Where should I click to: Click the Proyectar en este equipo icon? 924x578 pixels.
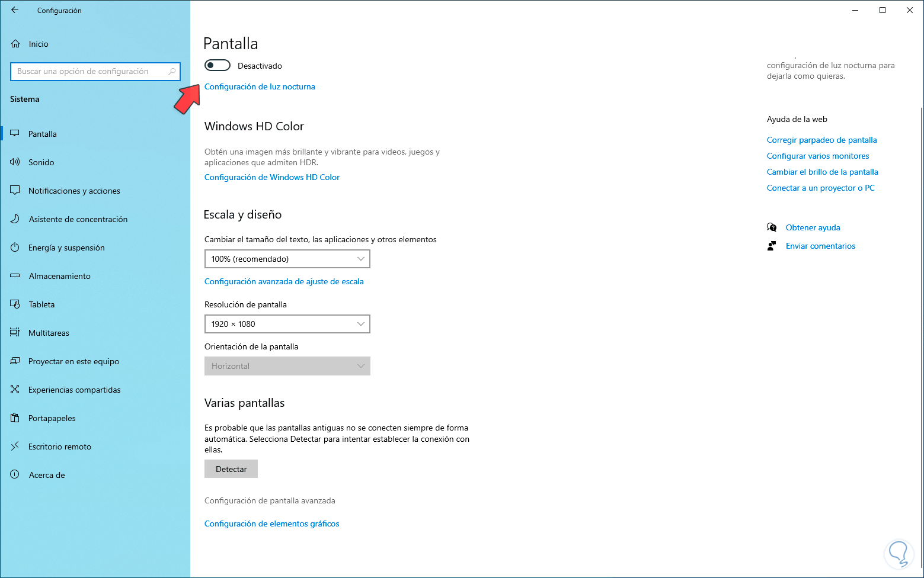tap(15, 361)
